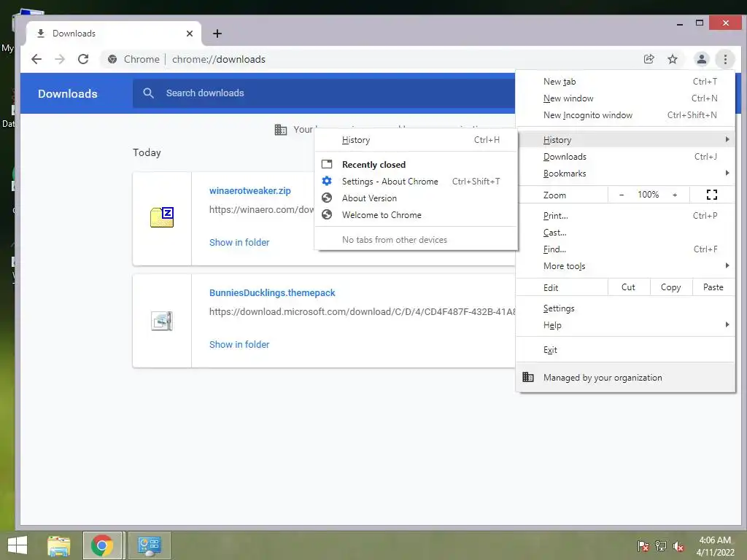Click Recently closed header entry
Screen dimensions: 747x560
click(416, 164)
